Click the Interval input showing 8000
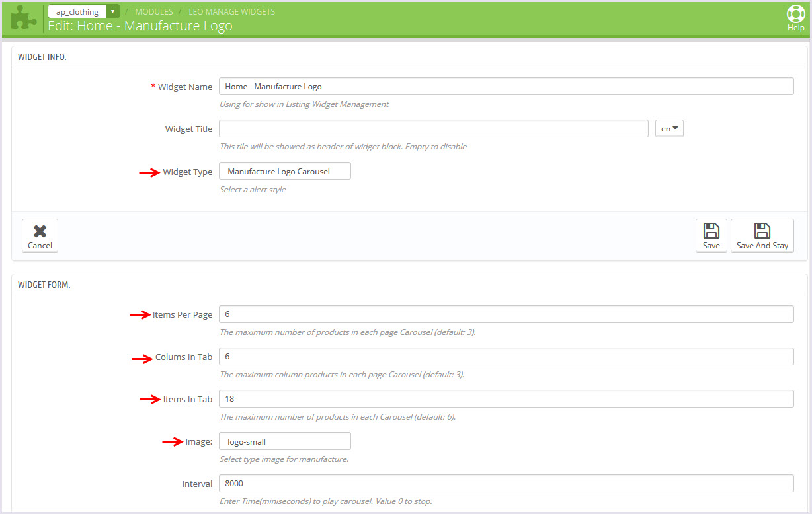Viewport: 812px width, 514px height. click(x=506, y=484)
